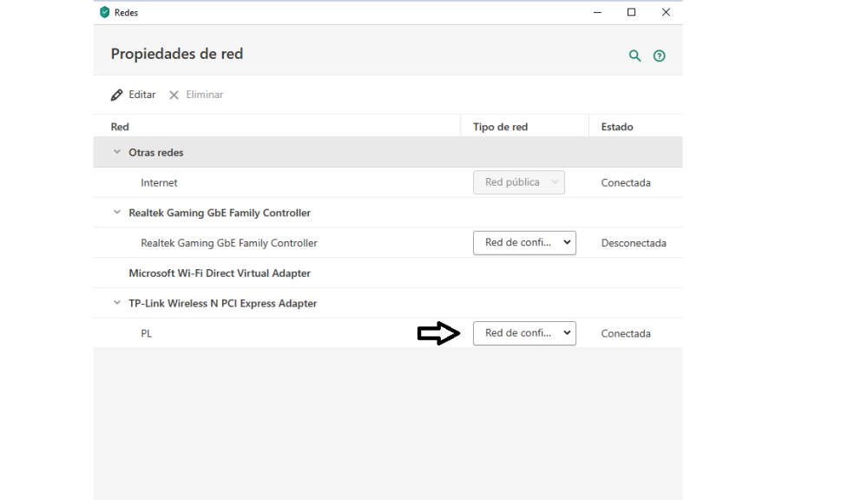Collapse the Otras redes group
The height and width of the screenshot is (500, 868).
pyautogui.click(x=116, y=152)
